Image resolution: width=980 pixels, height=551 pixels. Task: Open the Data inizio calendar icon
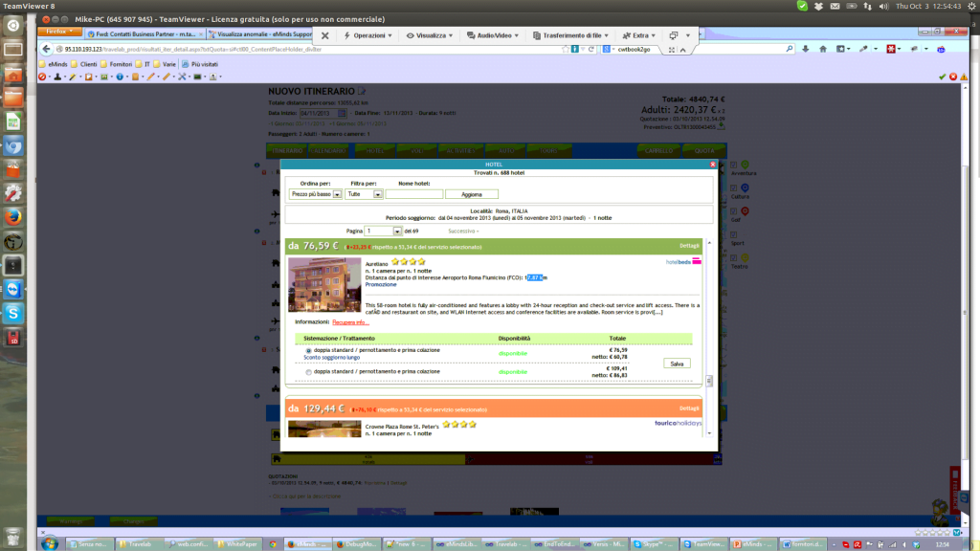342,113
